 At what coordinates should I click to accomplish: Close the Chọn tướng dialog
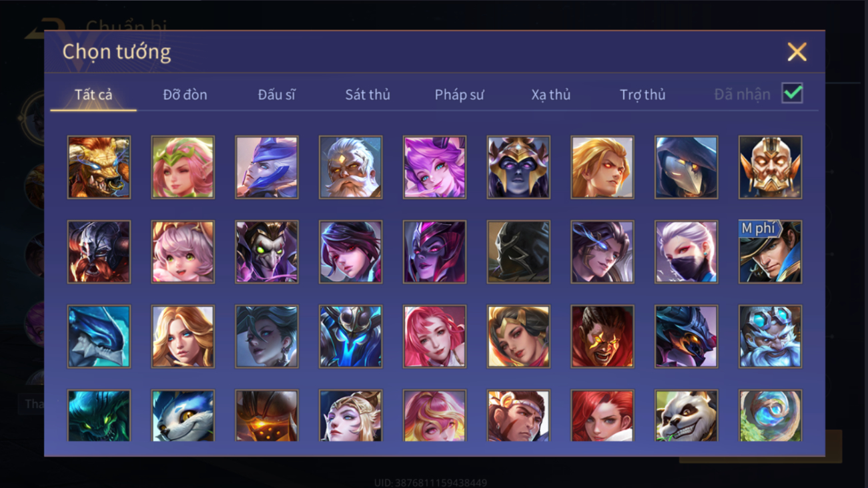tap(797, 52)
